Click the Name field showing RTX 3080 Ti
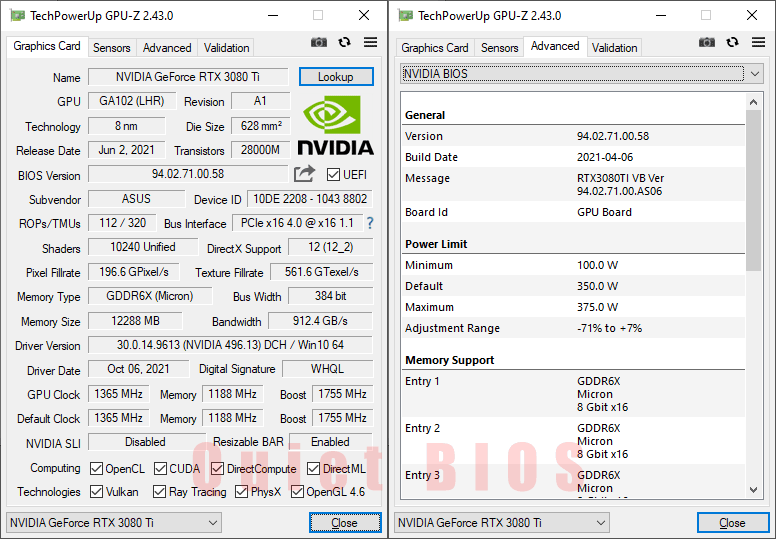Viewport: 776px width, 539px height. pos(188,77)
